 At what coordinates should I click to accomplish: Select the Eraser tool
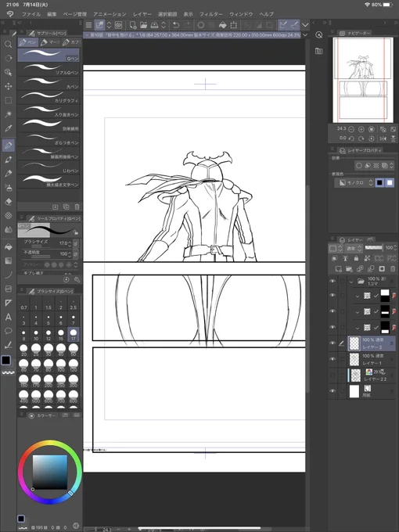tap(8, 202)
